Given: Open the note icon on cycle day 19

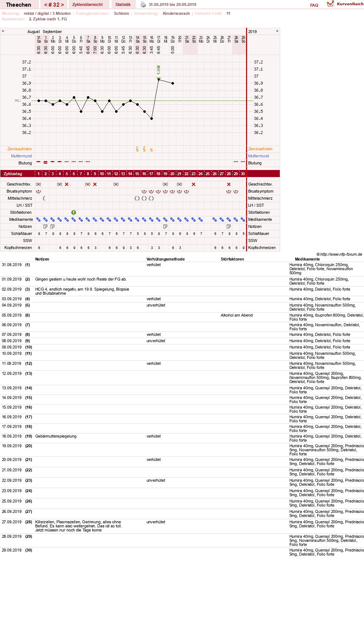Looking at the screenshot, I should [x=165, y=226].
